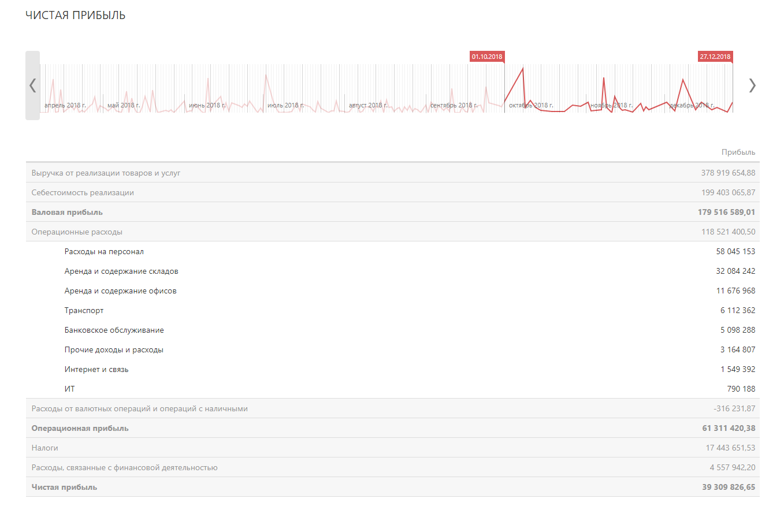Open the Расходы на персонал item
The image size is (784, 532).
pos(104,251)
